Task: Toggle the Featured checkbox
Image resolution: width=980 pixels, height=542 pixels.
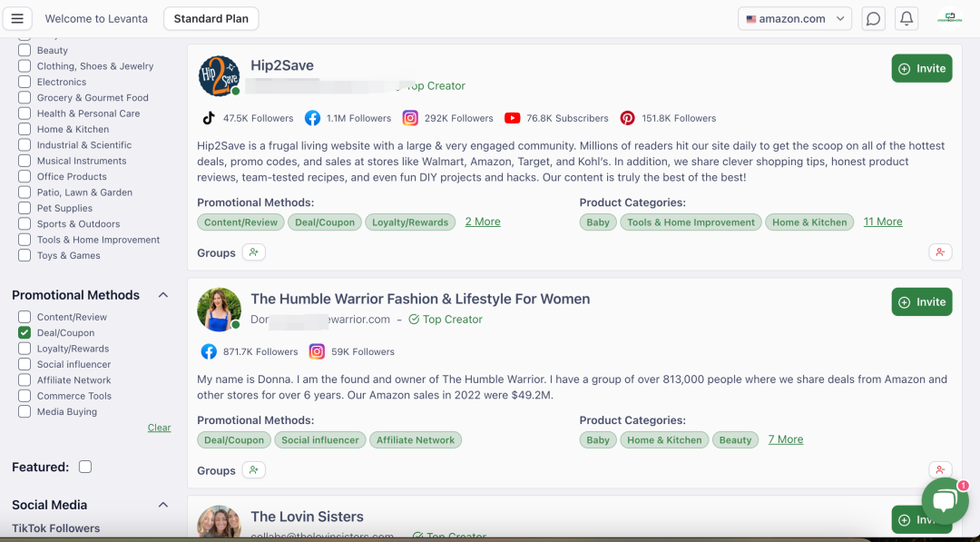Action: 85,467
